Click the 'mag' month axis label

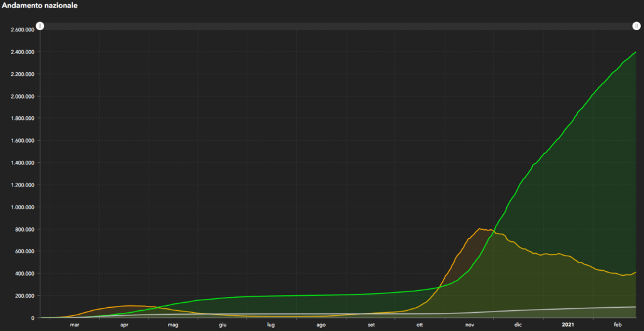coord(173,325)
